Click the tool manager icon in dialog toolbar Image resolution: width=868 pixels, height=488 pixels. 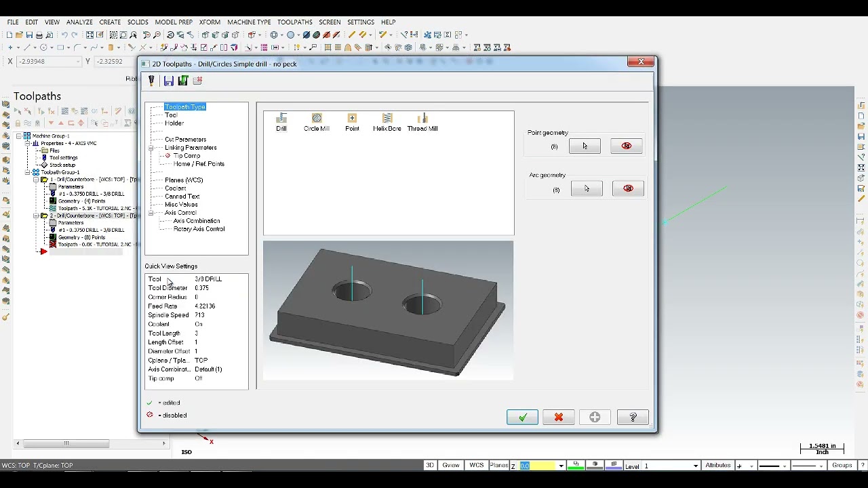[151, 81]
